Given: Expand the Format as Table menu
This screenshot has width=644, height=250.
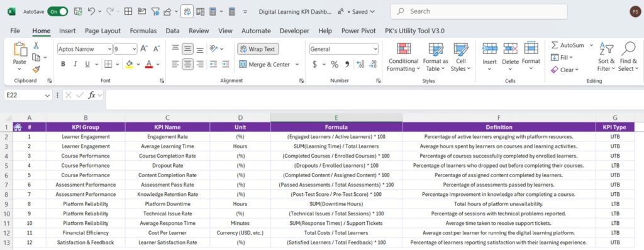Looking at the screenshot, I should point(436,57).
